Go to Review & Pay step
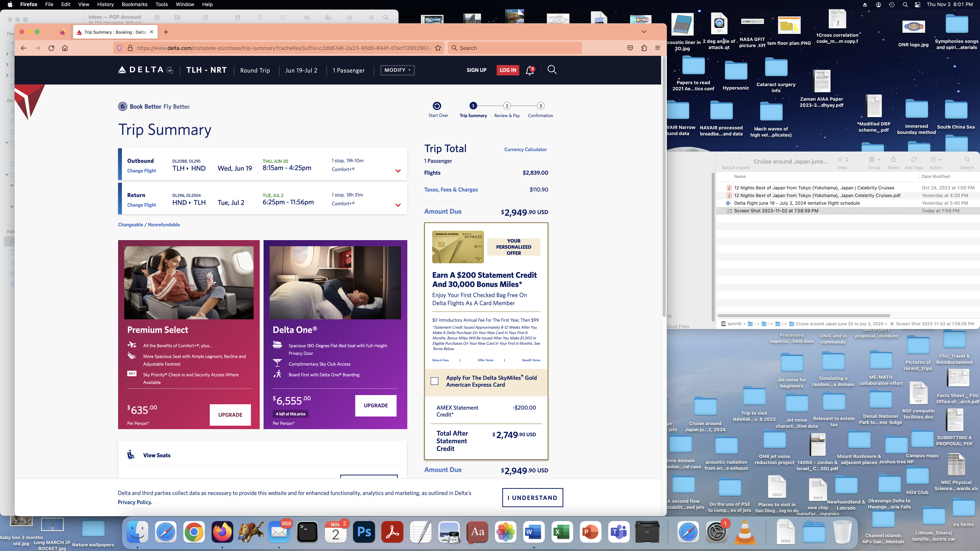This screenshot has height=551, width=980. pos(507,110)
